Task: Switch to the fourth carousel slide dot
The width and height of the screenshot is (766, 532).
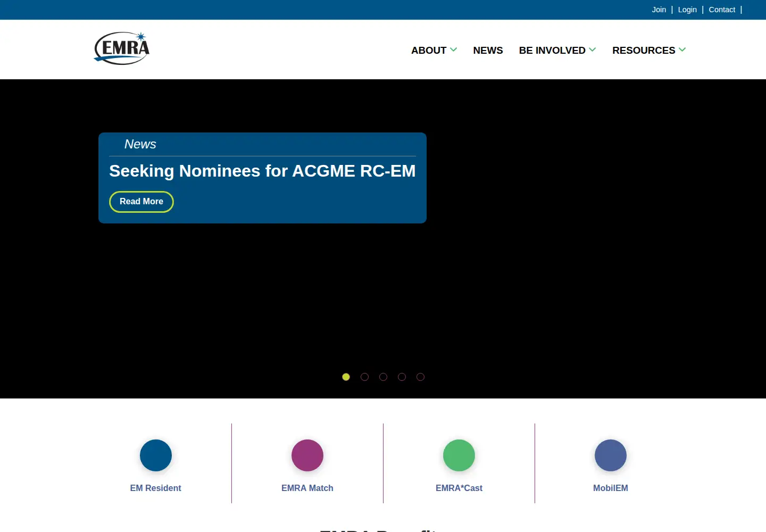Action: coord(402,377)
